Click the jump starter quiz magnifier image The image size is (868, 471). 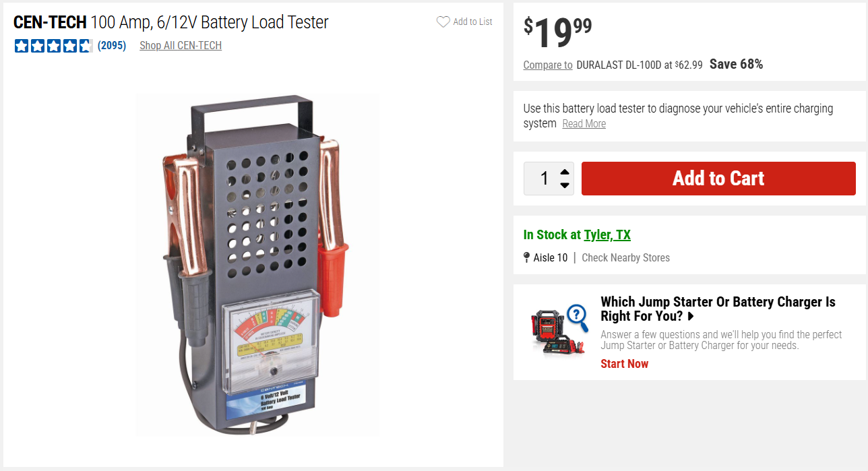click(559, 330)
